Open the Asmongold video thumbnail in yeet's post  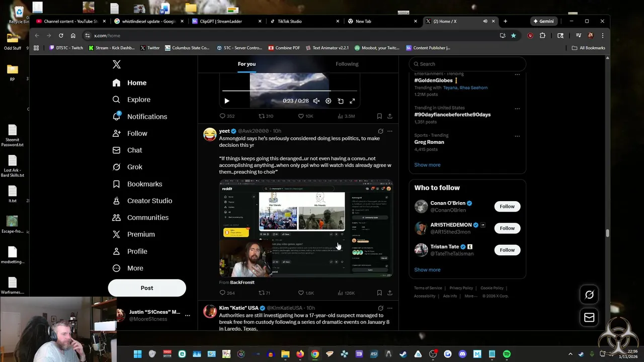coord(306,228)
